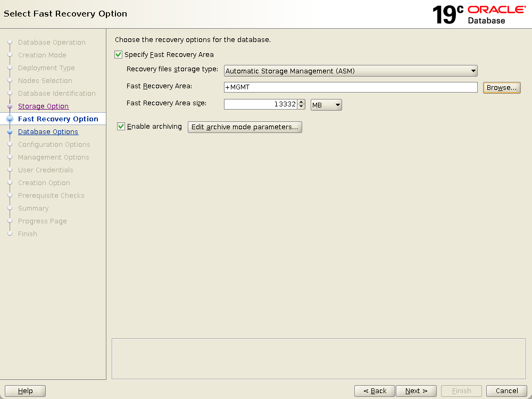The width and height of the screenshot is (532, 399).
Task: Jump to Database Options step in sidebar
Action: click(48, 132)
